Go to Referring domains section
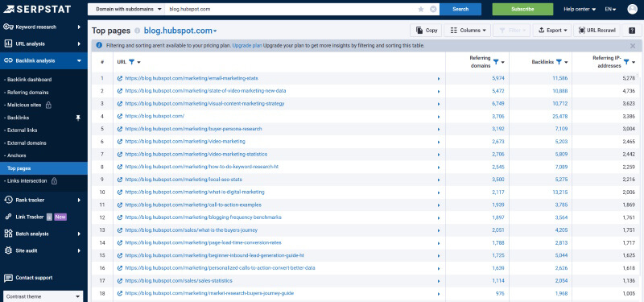Viewport: 644px width, 302px height. click(27, 93)
